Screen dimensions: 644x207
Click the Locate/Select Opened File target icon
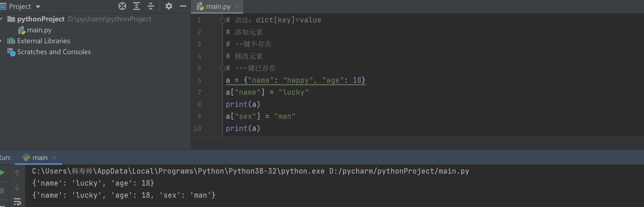[122, 6]
